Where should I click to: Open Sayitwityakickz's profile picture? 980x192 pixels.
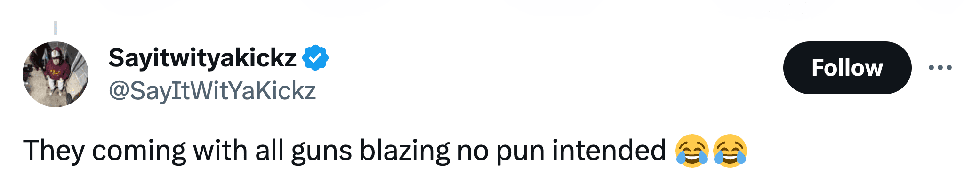pos(56,74)
